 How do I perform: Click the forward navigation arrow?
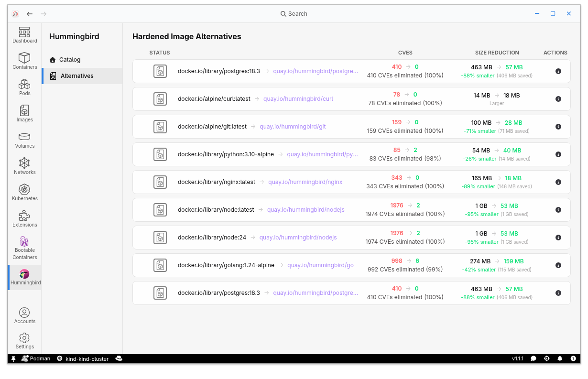pyautogui.click(x=44, y=14)
